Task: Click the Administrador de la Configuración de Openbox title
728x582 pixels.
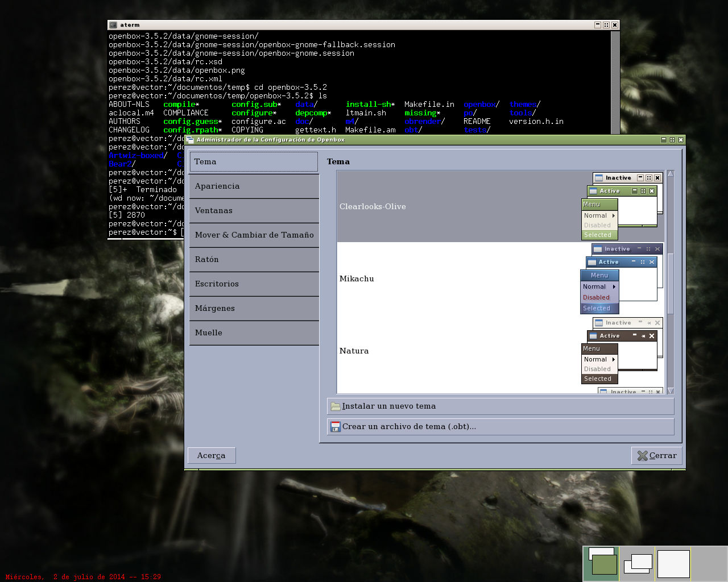Action: click(x=271, y=140)
